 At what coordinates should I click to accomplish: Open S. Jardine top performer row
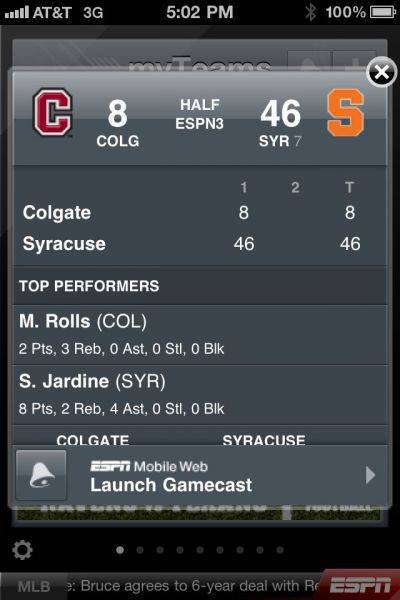[200, 395]
